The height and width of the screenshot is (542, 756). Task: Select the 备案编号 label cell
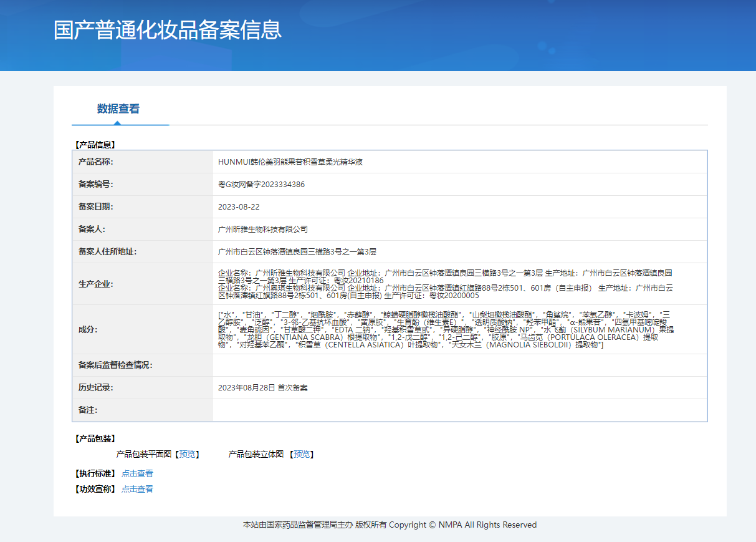click(x=142, y=185)
